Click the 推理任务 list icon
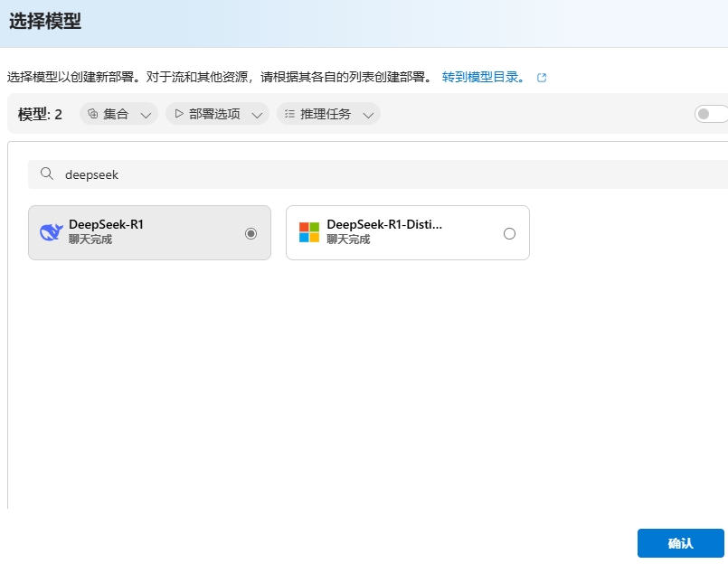The image size is (728, 564). (x=289, y=114)
